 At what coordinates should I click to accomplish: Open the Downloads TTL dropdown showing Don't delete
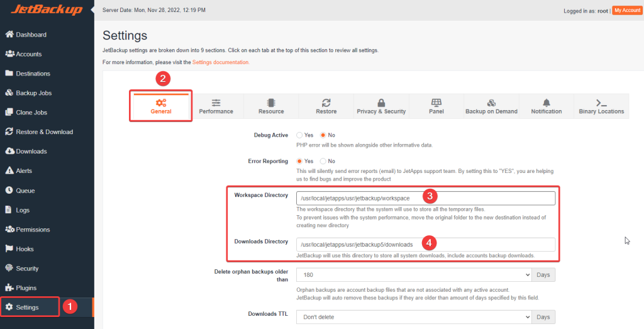(414, 316)
